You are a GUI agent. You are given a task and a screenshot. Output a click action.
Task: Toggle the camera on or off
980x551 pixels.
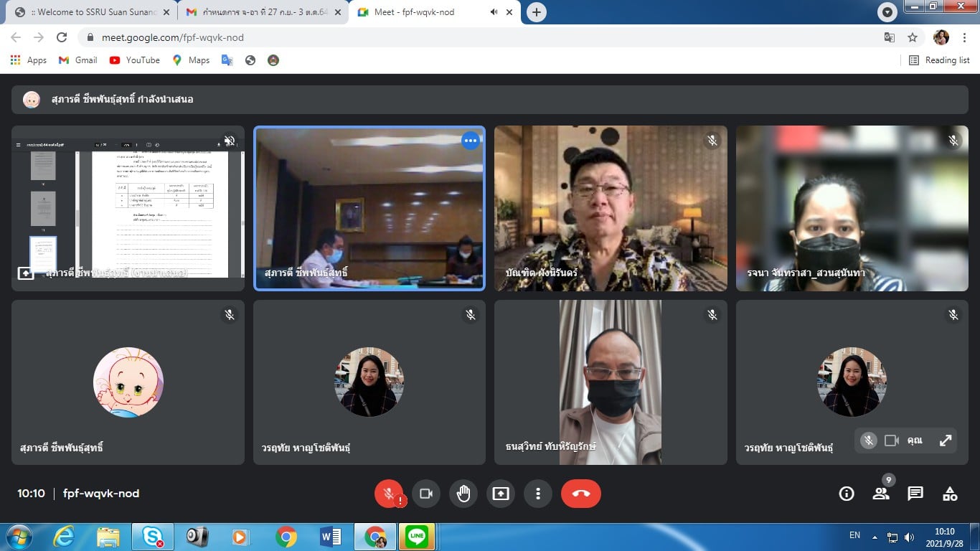[x=426, y=494]
